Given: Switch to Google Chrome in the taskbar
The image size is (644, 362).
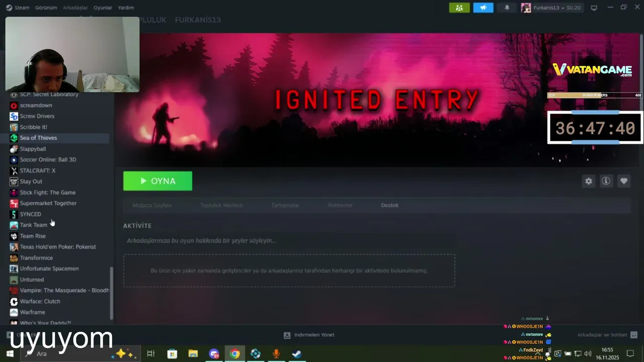Looking at the screenshot, I should click(235, 354).
